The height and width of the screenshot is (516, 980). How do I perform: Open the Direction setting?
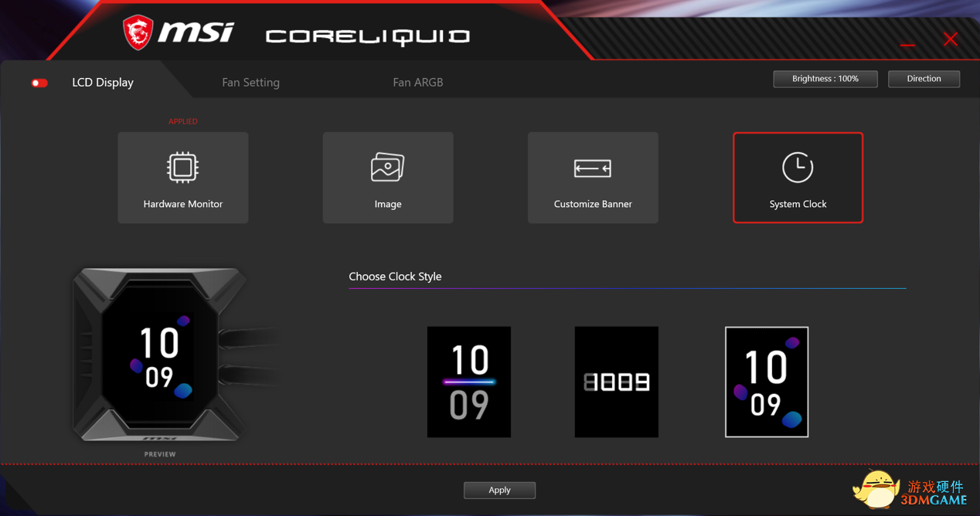924,79
